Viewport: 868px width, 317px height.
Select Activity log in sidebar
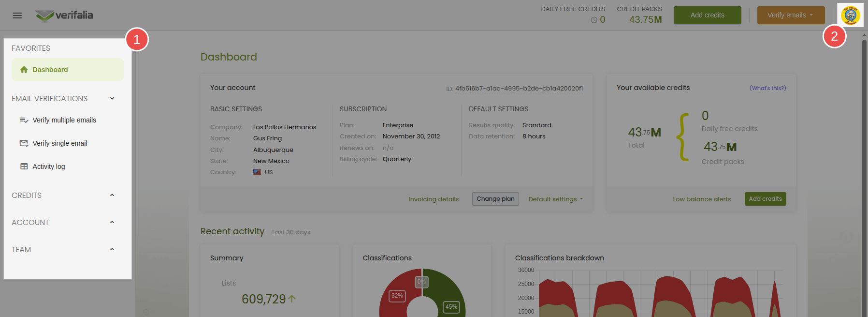click(48, 166)
